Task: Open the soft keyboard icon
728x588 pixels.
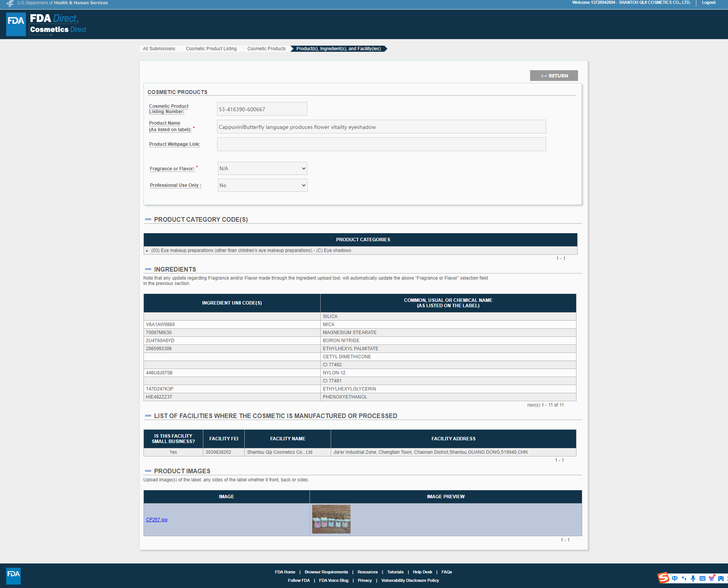Action: coord(702,578)
